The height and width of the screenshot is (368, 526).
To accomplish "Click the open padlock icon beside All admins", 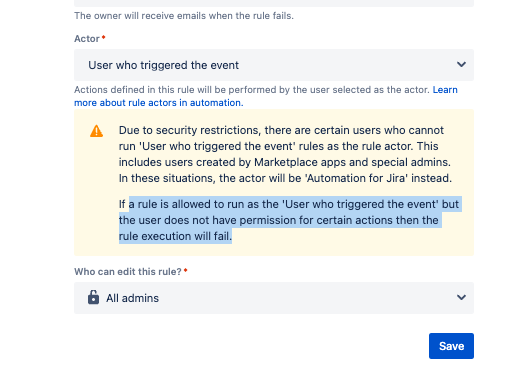I will pos(93,297).
